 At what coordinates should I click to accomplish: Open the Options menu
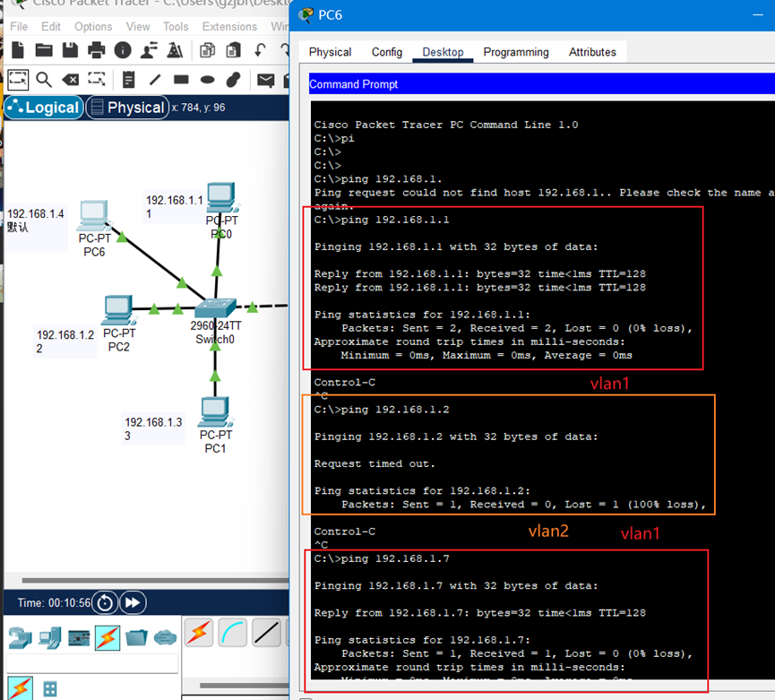tap(93, 26)
